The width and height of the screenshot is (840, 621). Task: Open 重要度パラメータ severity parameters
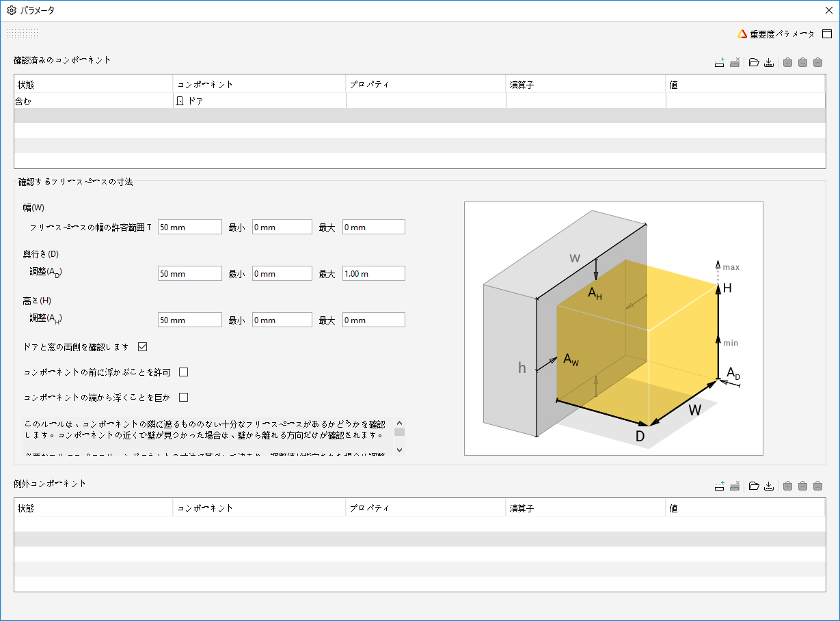coord(776,33)
